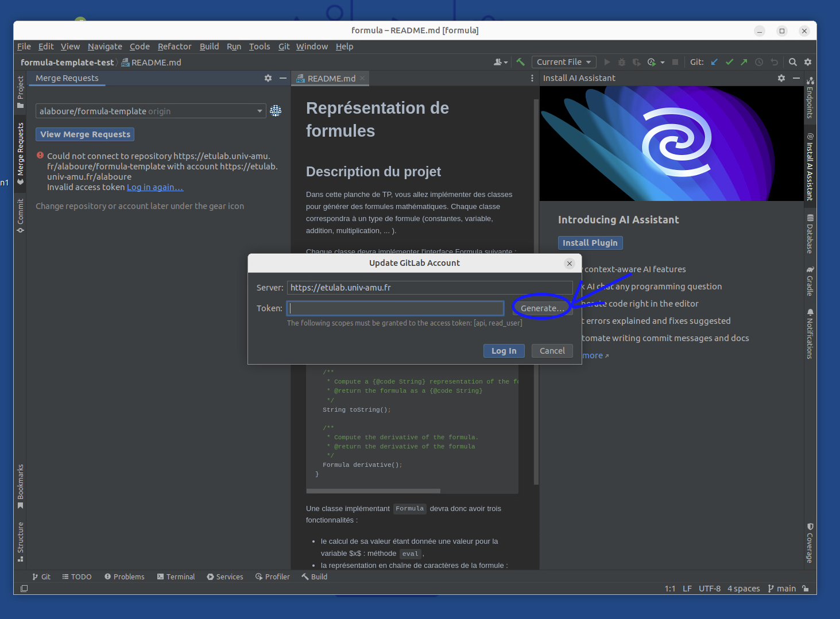Toggle the Commit tool window
This screenshot has height=619, width=840.
point(21,216)
